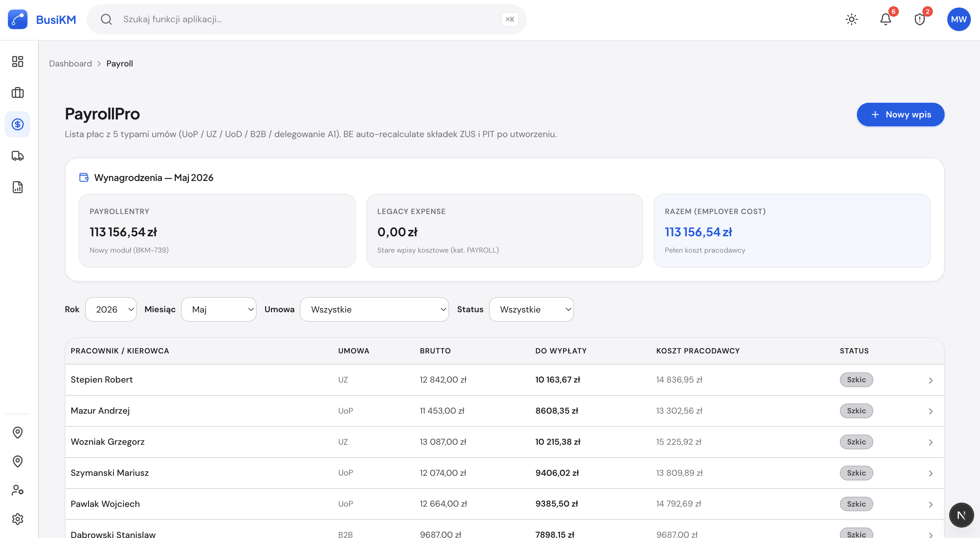This screenshot has height=538, width=980.
Task: Open the MW user avatar menu
Action: pos(958,19)
